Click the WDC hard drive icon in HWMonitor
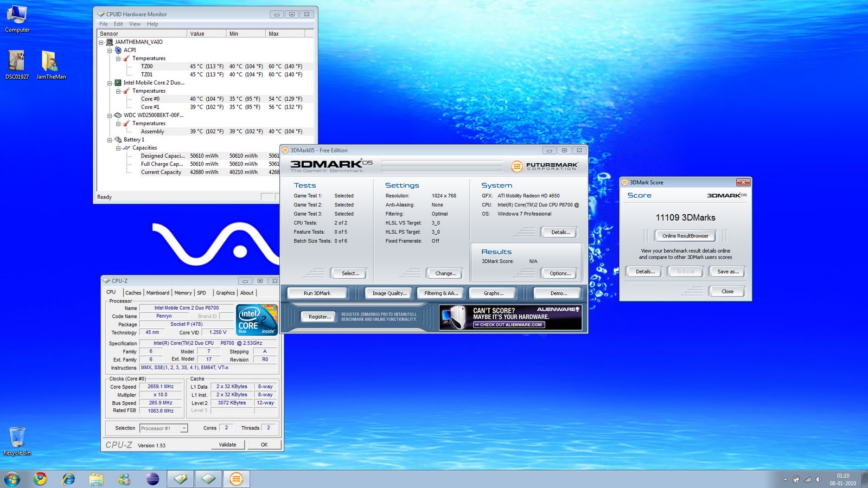The image size is (868, 488). tap(118, 115)
